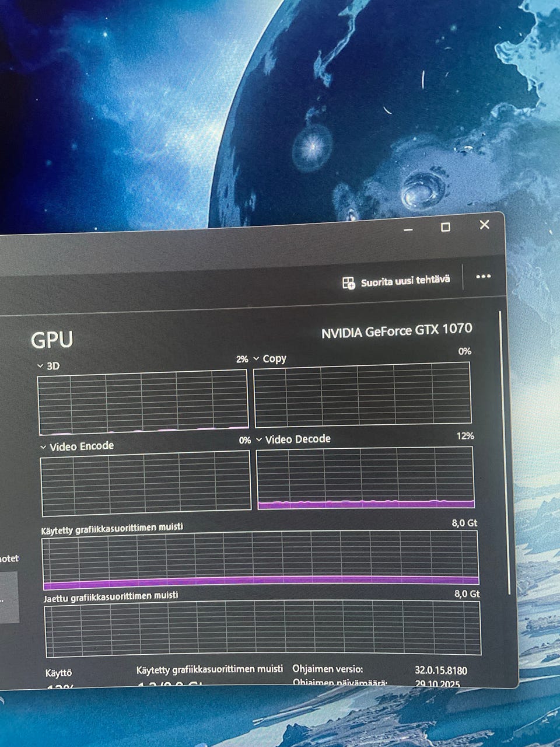Click the Video Encode graph
Screen dimensions: 560x747
click(145, 484)
